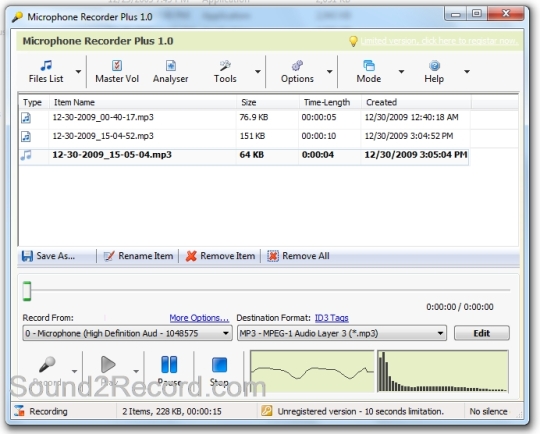Click the spectrum bars display

(443, 371)
